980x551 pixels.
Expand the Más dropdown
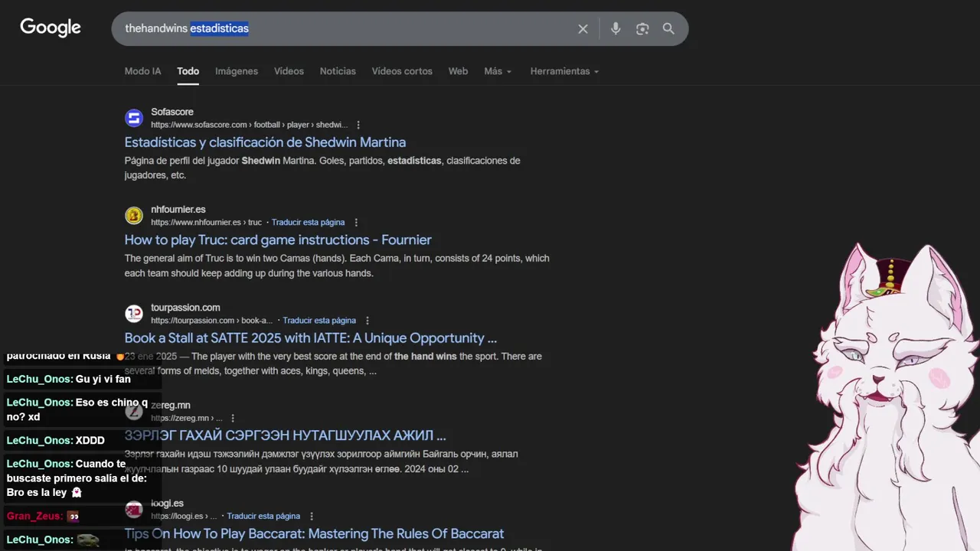(x=498, y=71)
